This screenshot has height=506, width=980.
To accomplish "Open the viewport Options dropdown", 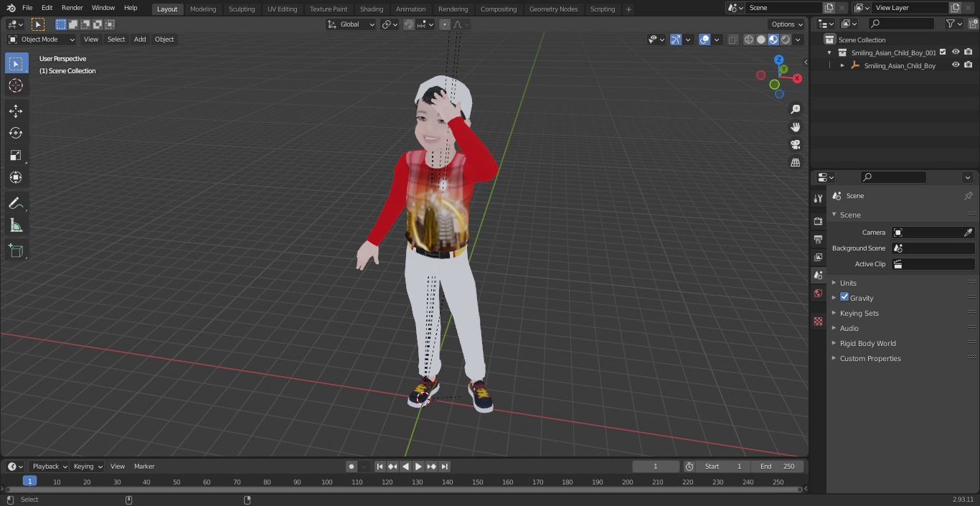I will tap(787, 24).
